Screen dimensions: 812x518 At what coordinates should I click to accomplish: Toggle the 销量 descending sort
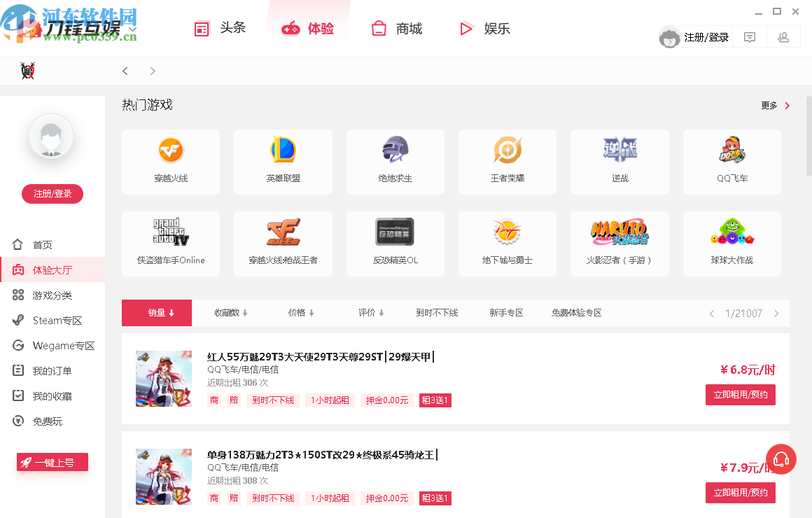(156, 313)
